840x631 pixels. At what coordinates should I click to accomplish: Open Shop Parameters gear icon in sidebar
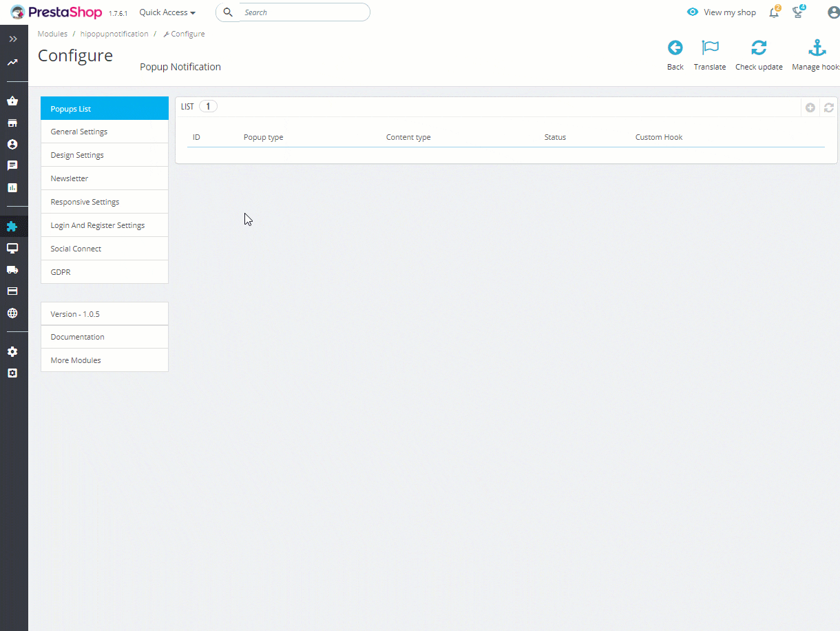[x=12, y=351]
